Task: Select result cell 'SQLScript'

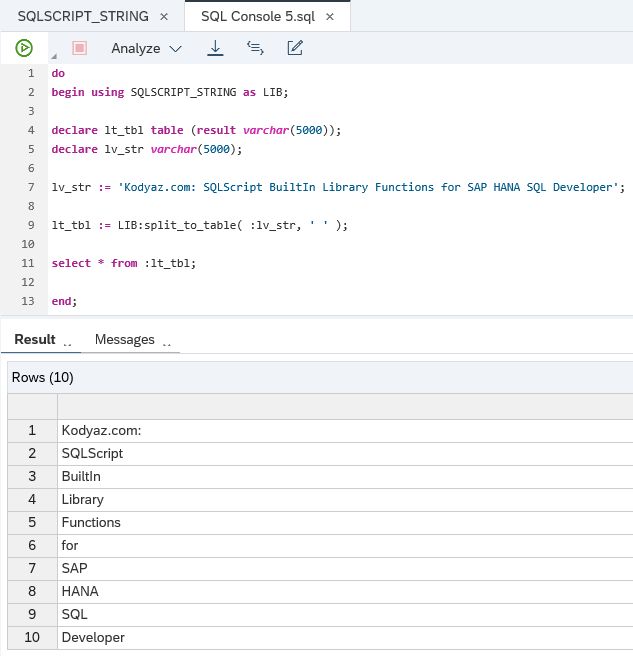Action: tap(345, 454)
